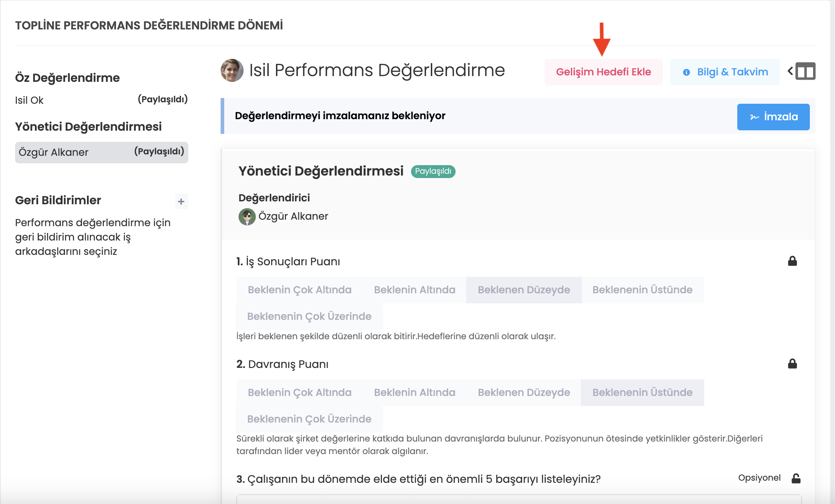
Task: Click the plus icon next to Geri Bildirimler
Action: point(181,201)
